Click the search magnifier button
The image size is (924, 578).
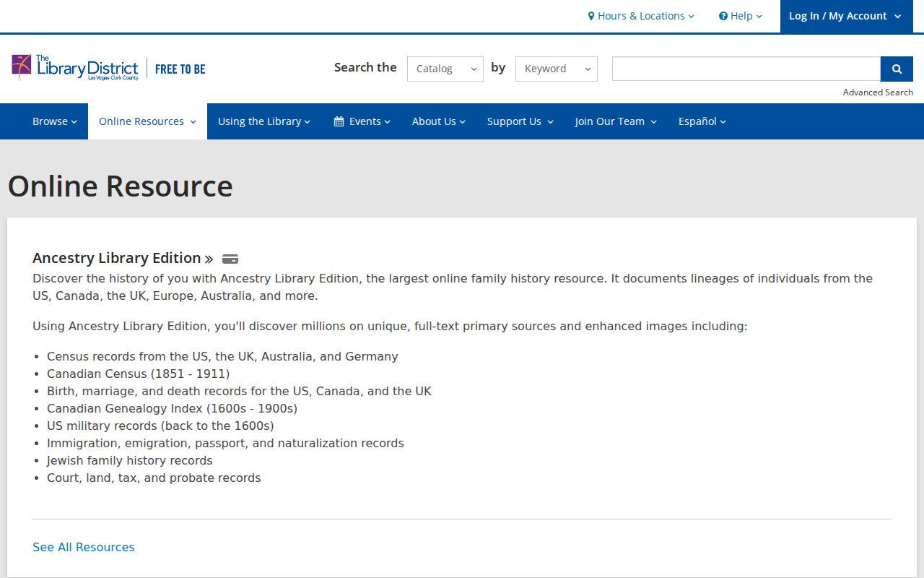click(897, 69)
